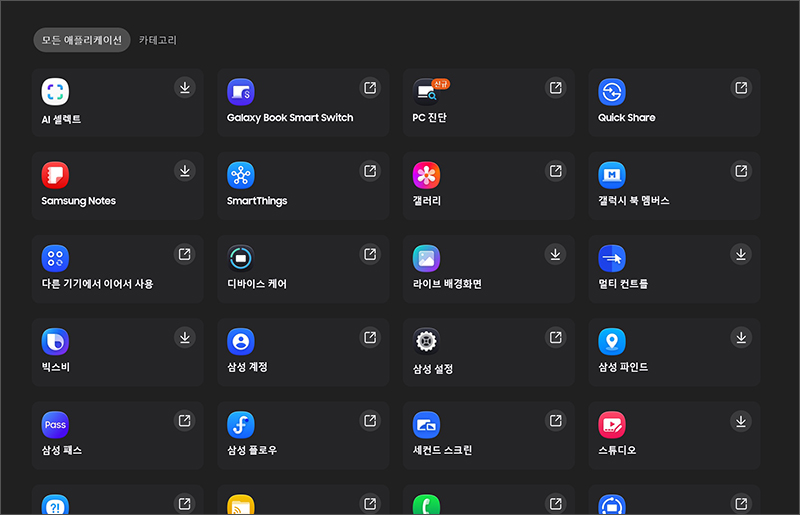Open 삼성 설정 with its launch button
The image size is (800, 515).
tap(555, 337)
